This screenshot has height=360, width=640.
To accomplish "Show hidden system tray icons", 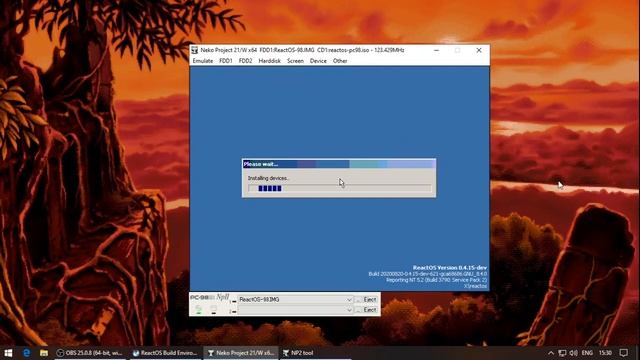I will click(551, 353).
